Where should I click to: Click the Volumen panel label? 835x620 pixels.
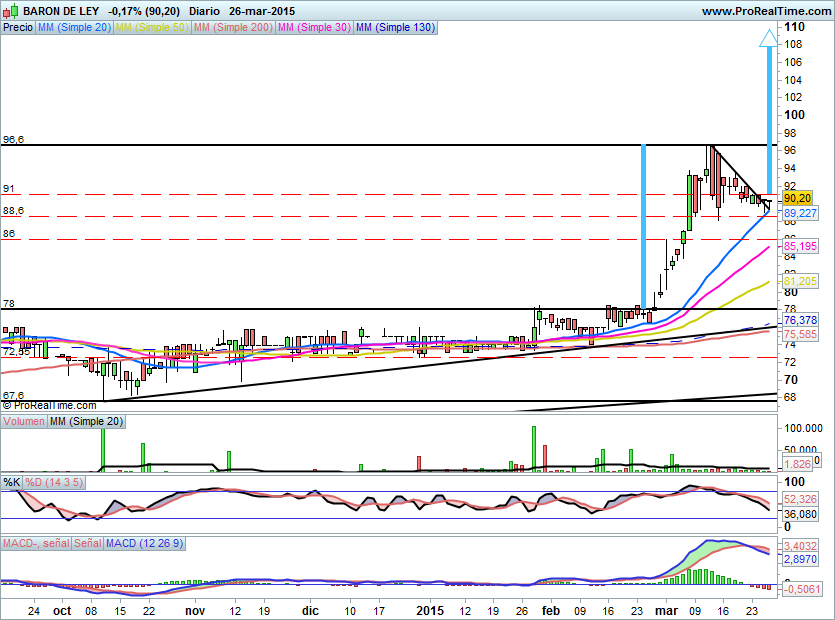[24, 423]
